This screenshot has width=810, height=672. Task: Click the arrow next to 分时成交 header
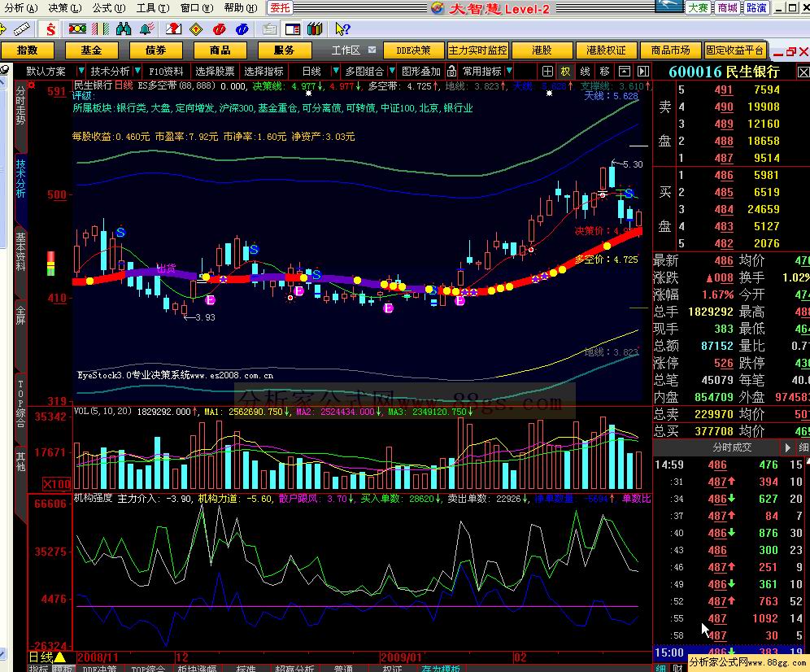click(x=788, y=447)
